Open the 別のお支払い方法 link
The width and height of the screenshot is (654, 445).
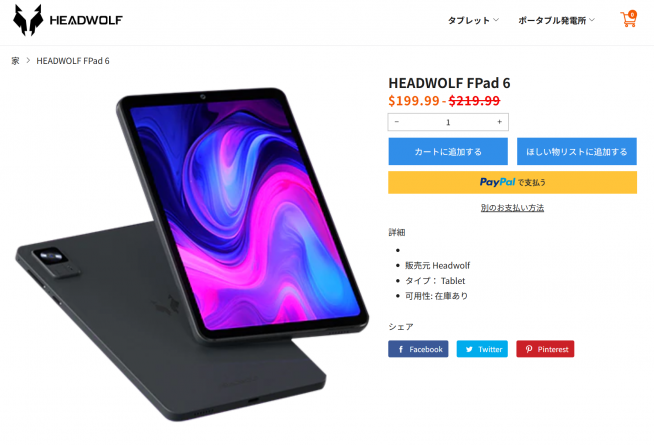click(x=512, y=208)
